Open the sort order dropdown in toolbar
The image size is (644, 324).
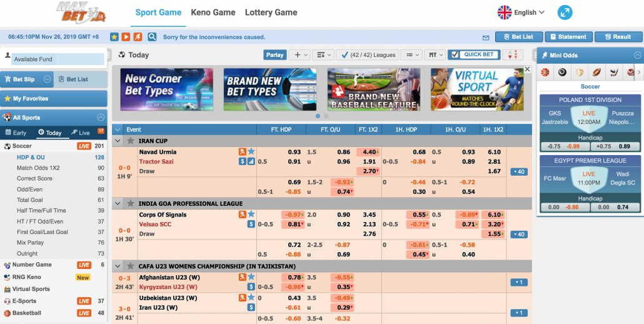coord(323,54)
